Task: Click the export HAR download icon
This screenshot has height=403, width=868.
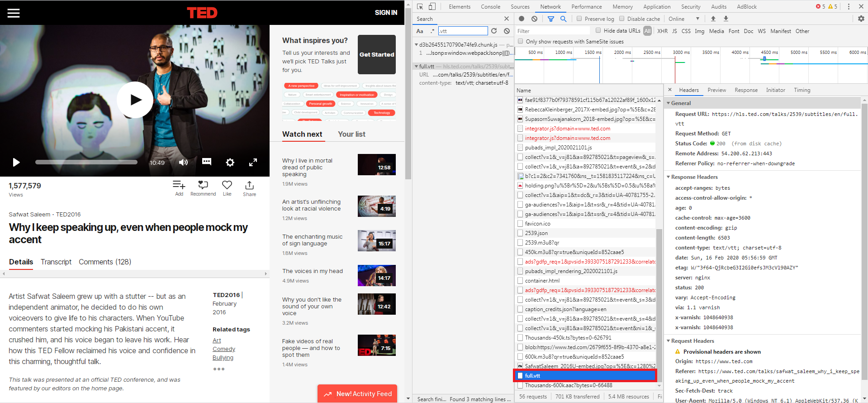Action: [726, 19]
